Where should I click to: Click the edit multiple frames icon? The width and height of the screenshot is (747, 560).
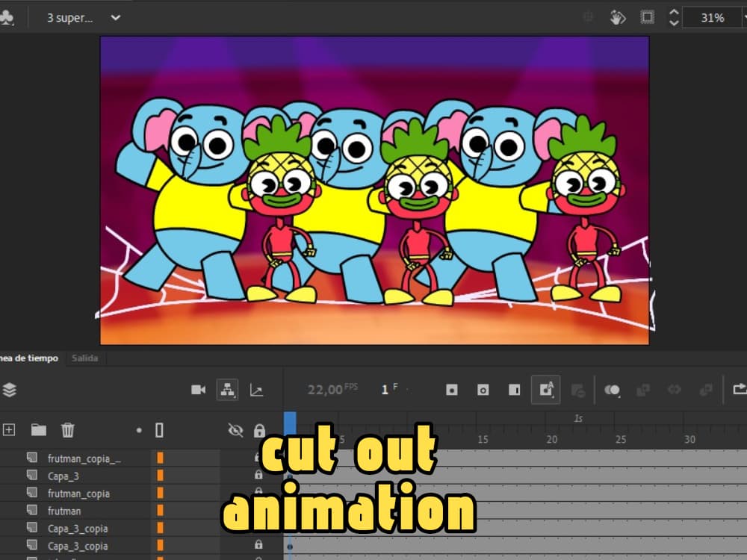click(643, 391)
